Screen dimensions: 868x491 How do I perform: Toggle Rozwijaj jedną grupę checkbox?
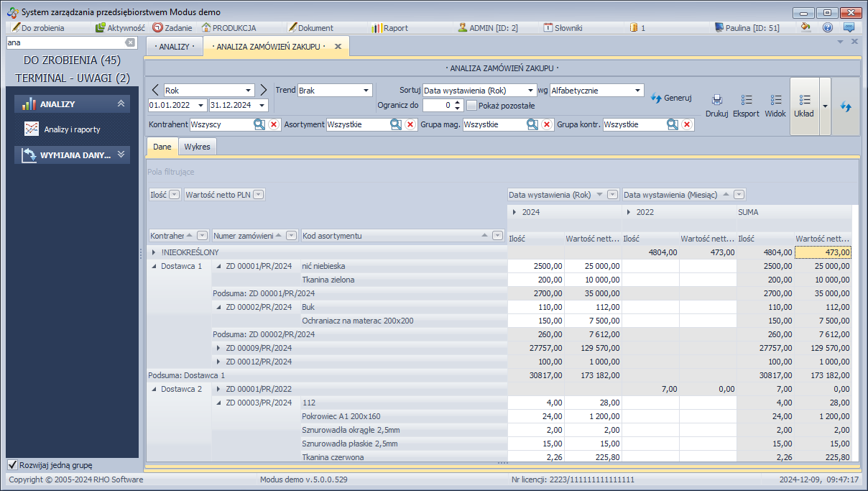point(12,464)
